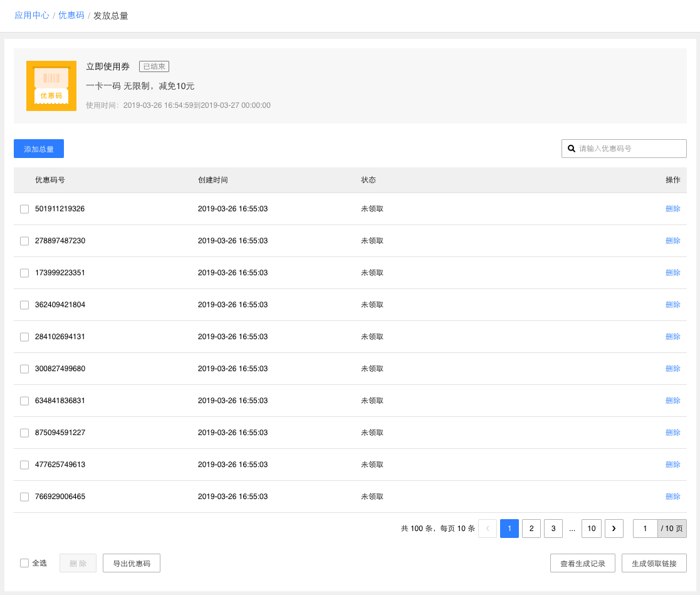
Task: Click the coupon code thumbnail icon
Action: (x=51, y=86)
